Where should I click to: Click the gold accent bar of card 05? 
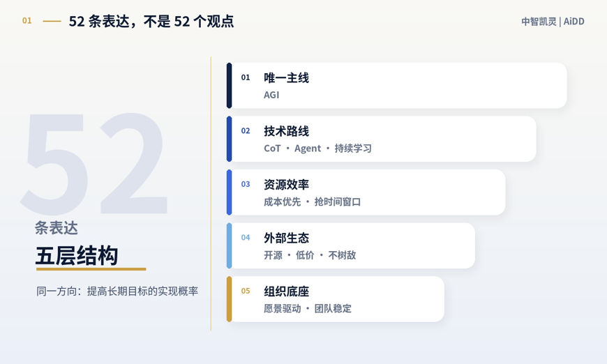(x=229, y=299)
